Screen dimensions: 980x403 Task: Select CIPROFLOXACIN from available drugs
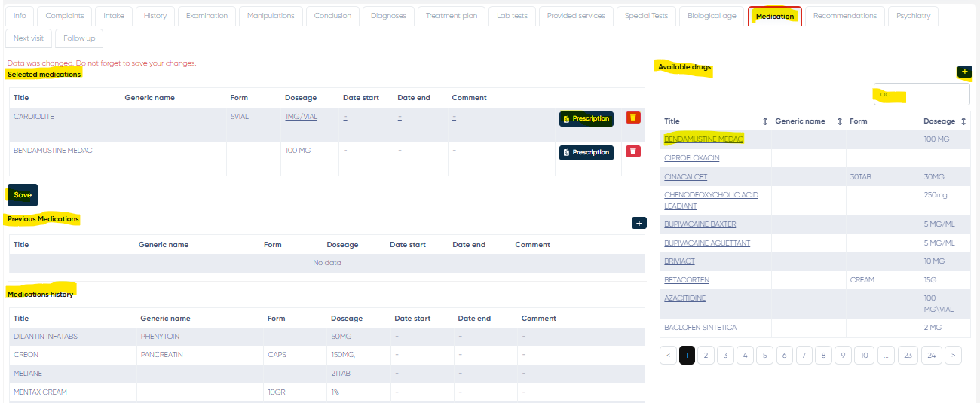click(x=691, y=158)
